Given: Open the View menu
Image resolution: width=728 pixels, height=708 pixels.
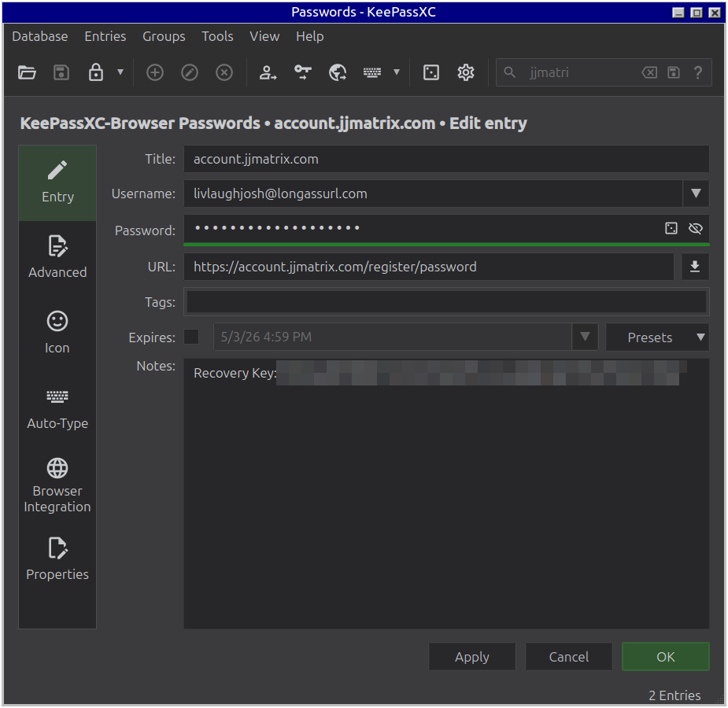Looking at the screenshot, I should [264, 36].
